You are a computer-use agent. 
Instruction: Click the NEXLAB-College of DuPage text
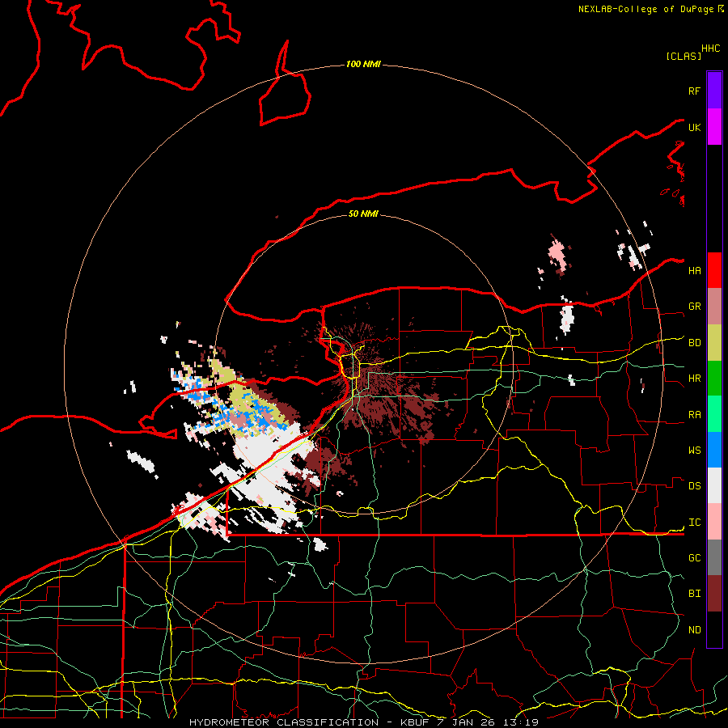[645, 9]
